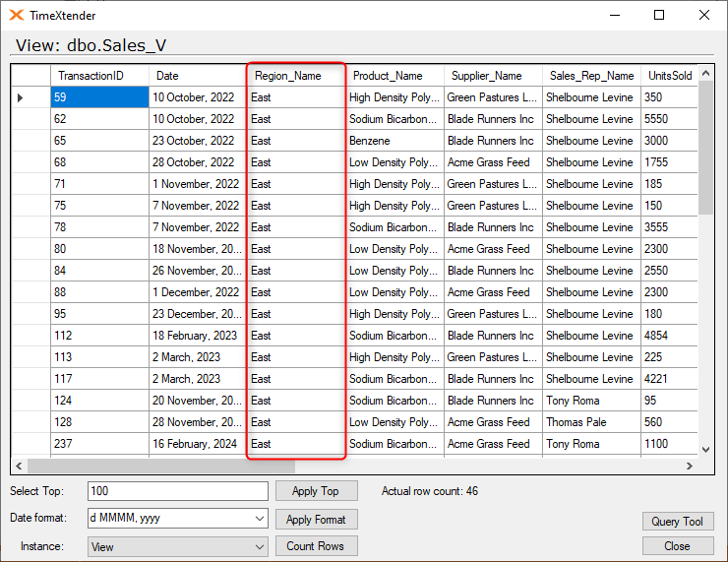728x562 pixels.
Task: Click the scroll down arrow of the grid
Action: (705, 449)
